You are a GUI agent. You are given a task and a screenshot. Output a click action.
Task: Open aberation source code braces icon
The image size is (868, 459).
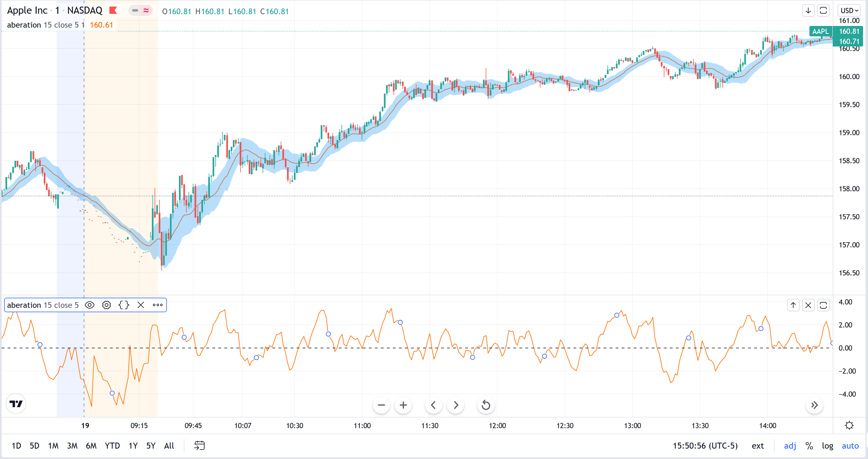point(124,305)
